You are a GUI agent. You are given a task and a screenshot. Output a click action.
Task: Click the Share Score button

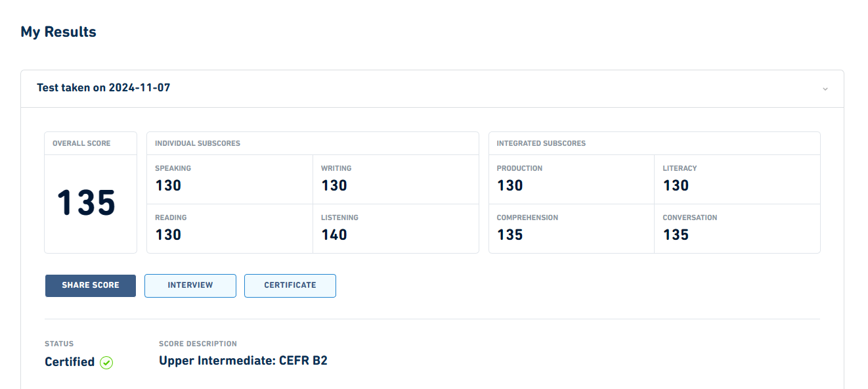click(x=91, y=286)
